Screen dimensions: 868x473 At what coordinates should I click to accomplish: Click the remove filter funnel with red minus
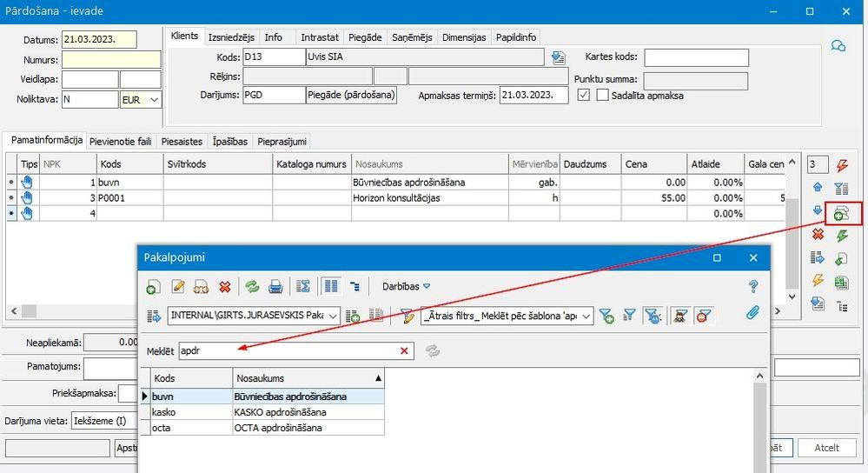tap(704, 316)
